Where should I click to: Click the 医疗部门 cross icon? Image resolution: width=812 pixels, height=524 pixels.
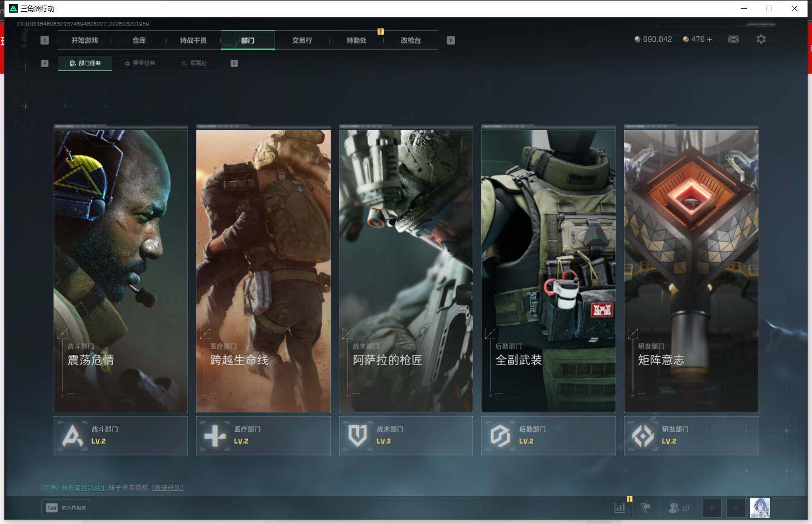coord(215,436)
